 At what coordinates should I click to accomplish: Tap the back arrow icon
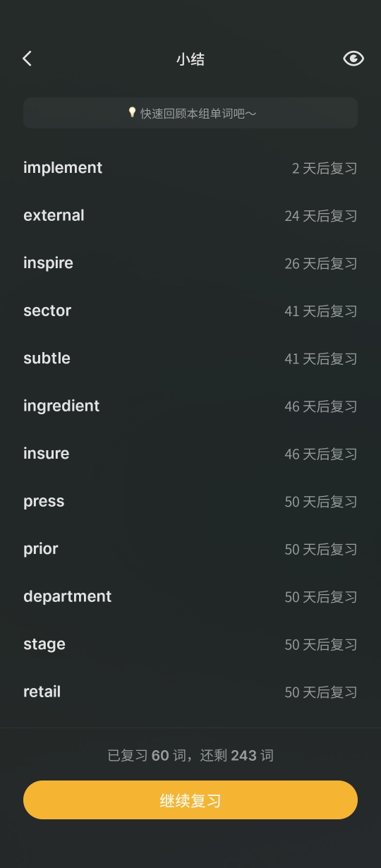[27, 59]
